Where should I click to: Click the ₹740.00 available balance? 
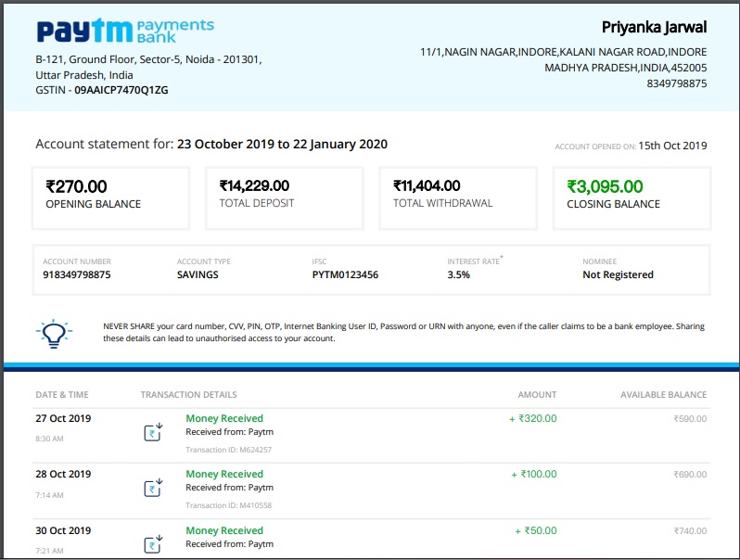pos(690,530)
